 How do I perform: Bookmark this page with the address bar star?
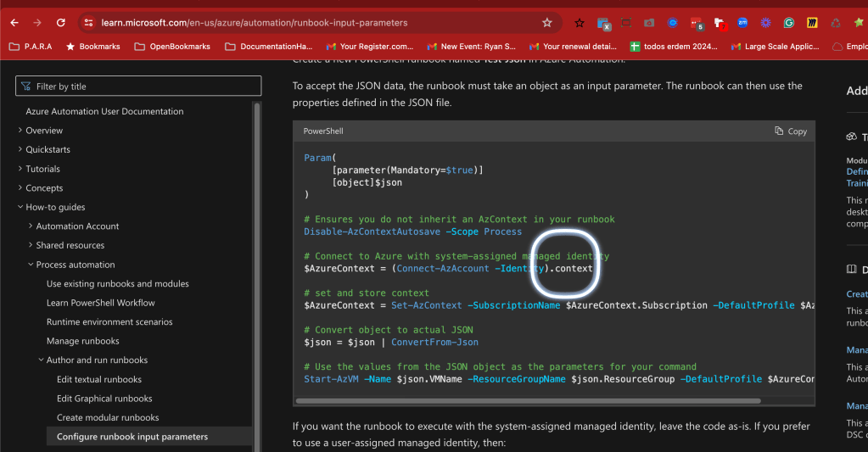547,23
